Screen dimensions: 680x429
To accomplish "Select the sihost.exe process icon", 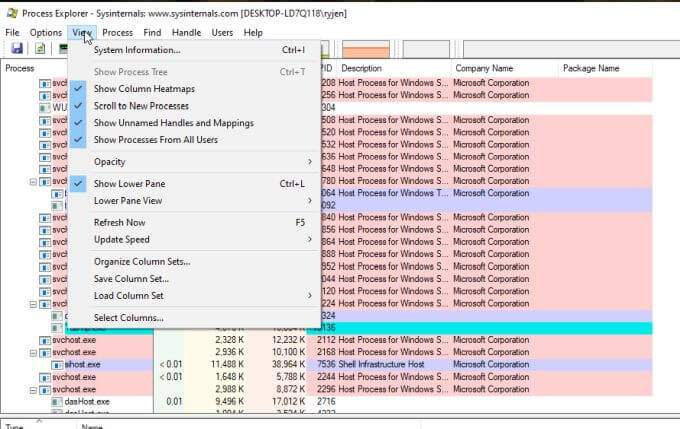I will pos(57,365).
